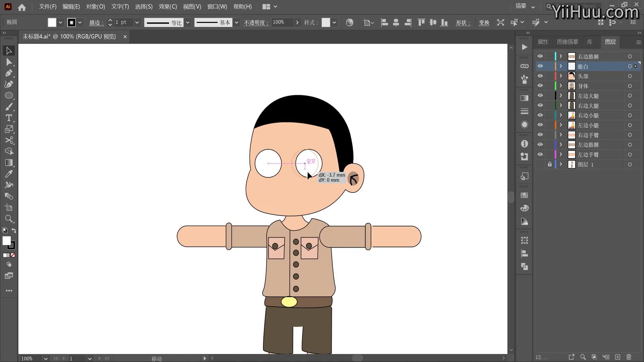Close the 未标题4.ai document tab
The image size is (644, 362).
pos(125,37)
